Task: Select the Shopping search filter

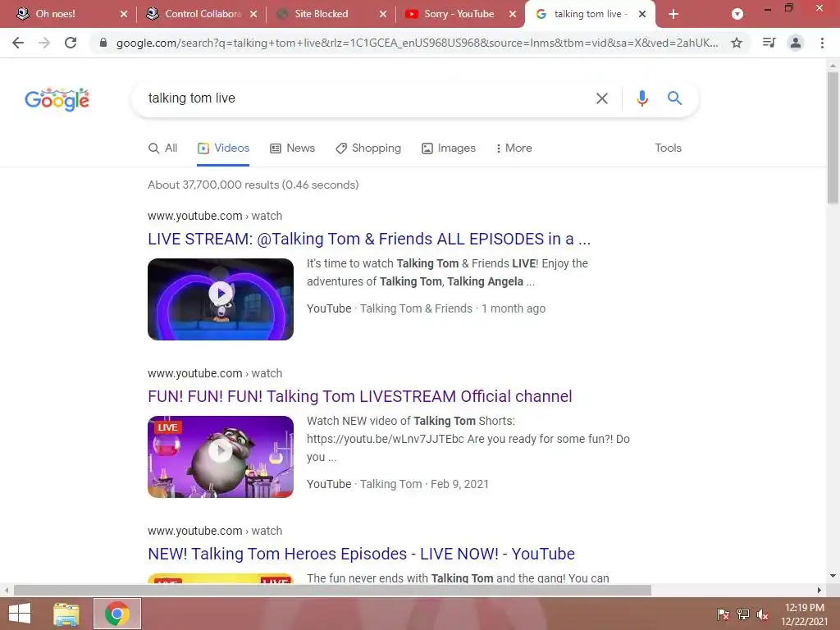Action: tap(368, 148)
